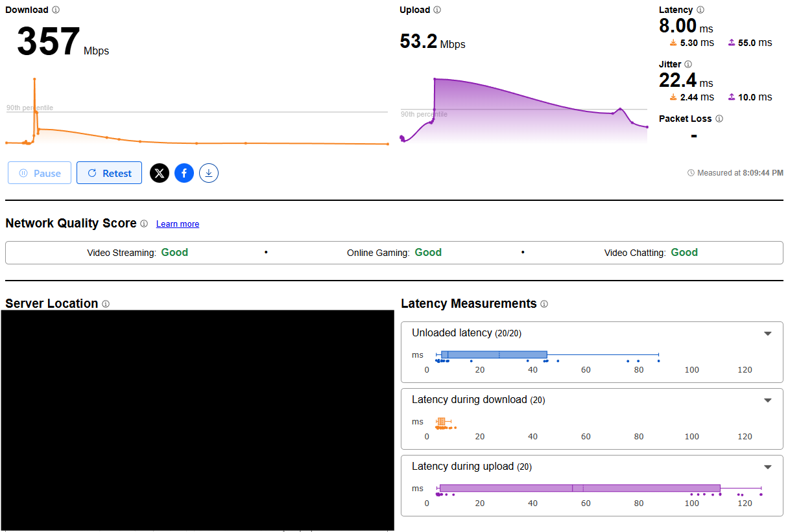
Task: Click the download speed graph peak
Action: (34, 79)
